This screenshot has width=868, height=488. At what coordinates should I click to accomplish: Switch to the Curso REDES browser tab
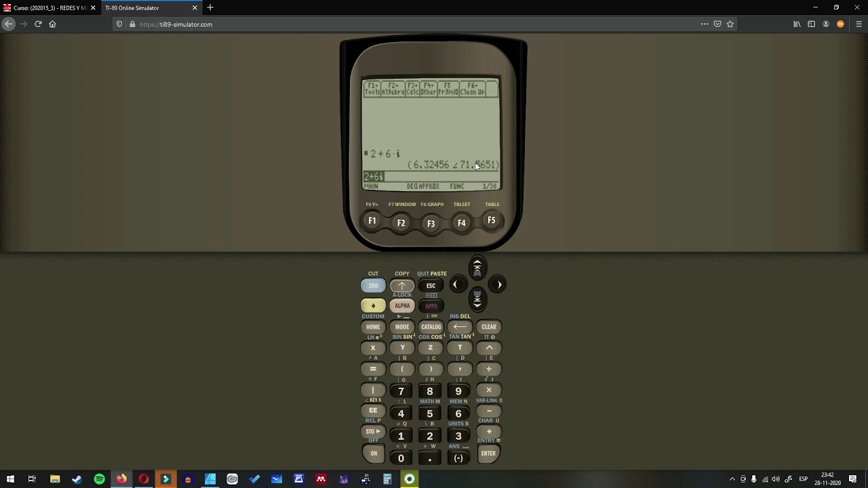click(50, 8)
